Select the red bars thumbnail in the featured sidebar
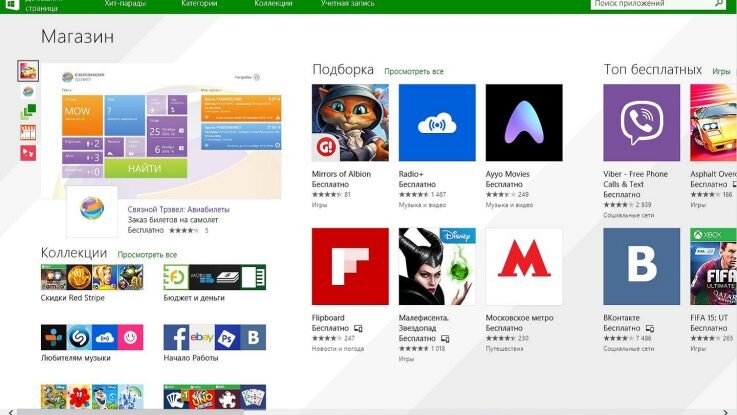This screenshot has width=737, height=415. 28,132
